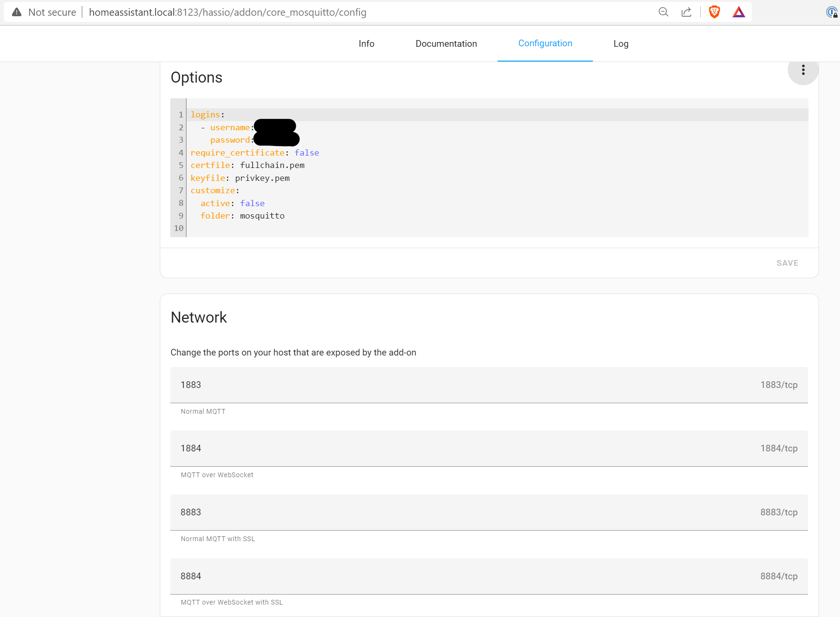Screen dimensions: 840x617
Task: Click the share page icon
Action: [686, 12]
